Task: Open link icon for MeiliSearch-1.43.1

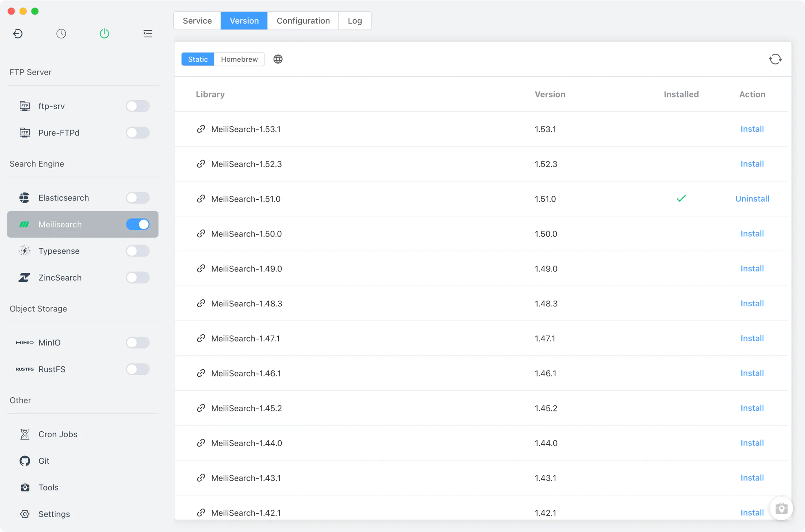Action: pos(201,478)
